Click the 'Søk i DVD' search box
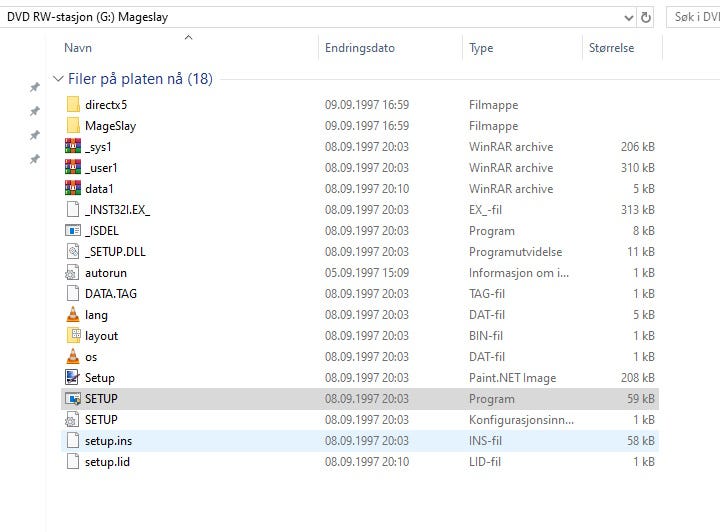 click(693, 17)
